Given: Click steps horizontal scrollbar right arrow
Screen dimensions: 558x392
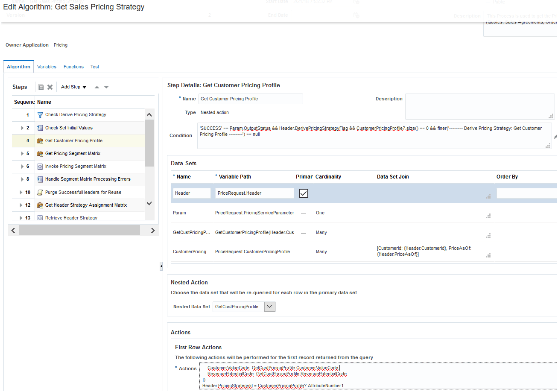Looking at the screenshot, I should (153, 231).
